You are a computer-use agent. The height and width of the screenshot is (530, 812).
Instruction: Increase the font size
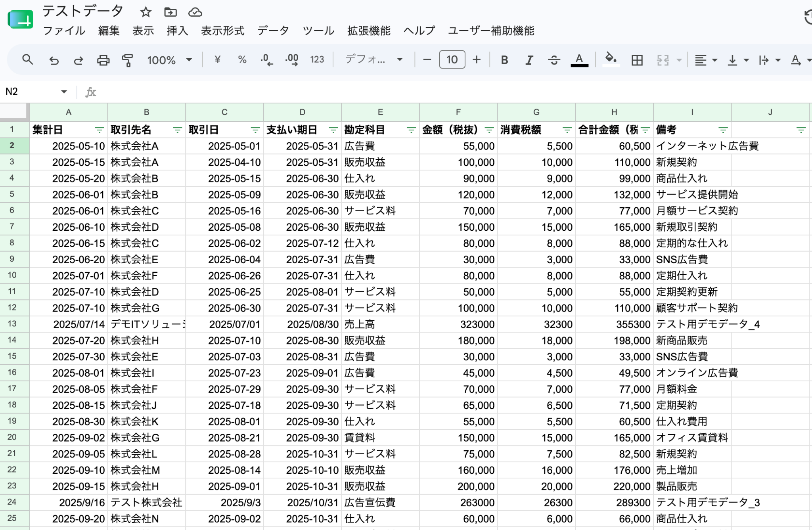[x=477, y=60]
